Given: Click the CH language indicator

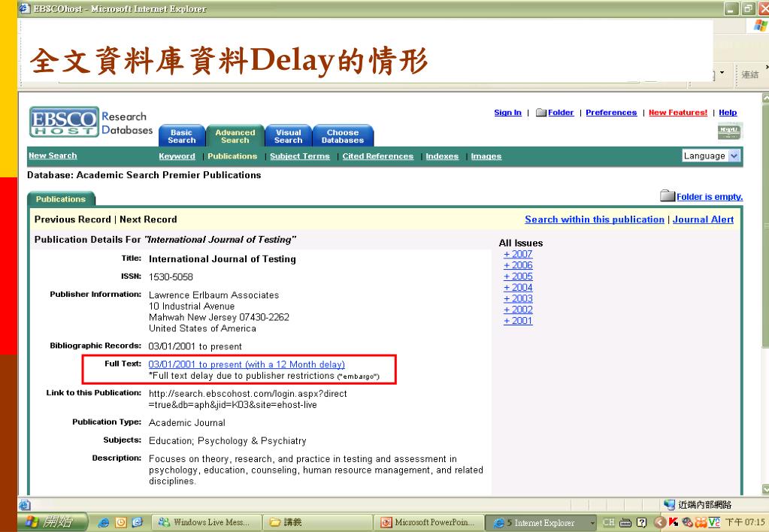Looking at the screenshot, I should click(608, 523).
